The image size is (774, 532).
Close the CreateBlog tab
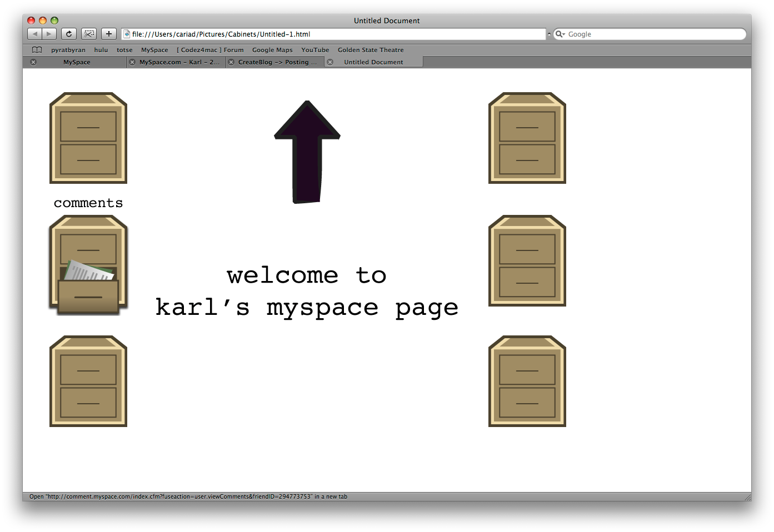coord(231,62)
